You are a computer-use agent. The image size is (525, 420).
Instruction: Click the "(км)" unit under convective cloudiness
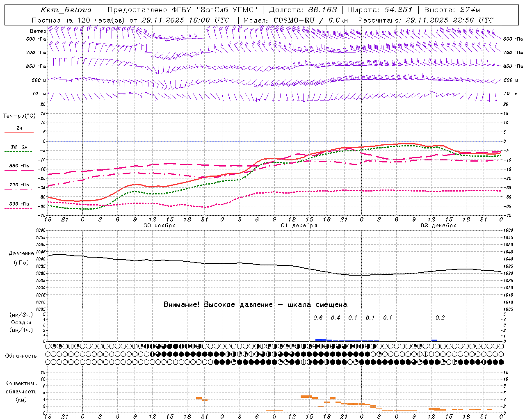pyautogui.click(x=21, y=399)
